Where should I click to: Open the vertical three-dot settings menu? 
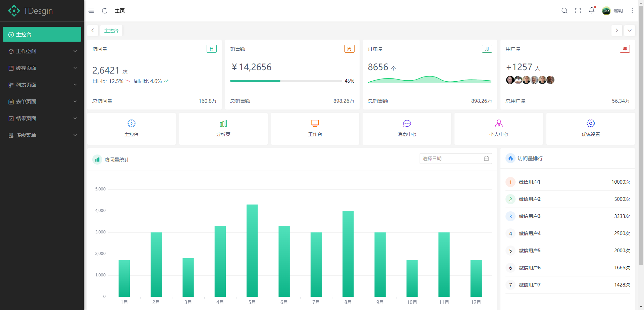point(632,11)
